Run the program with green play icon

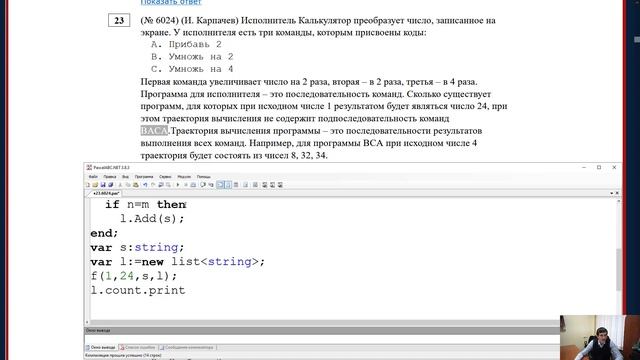point(178,185)
